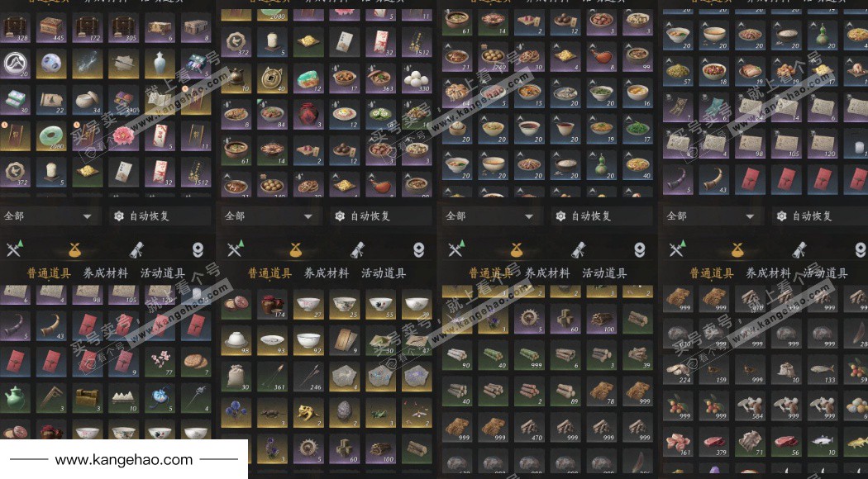Click the bronze coin item showing 40

[x=273, y=79]
